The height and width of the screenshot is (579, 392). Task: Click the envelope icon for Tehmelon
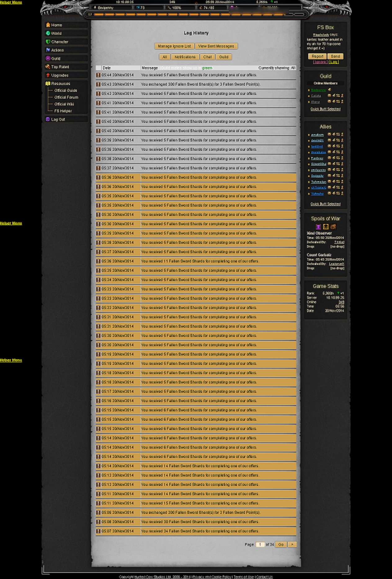(329, 182)
